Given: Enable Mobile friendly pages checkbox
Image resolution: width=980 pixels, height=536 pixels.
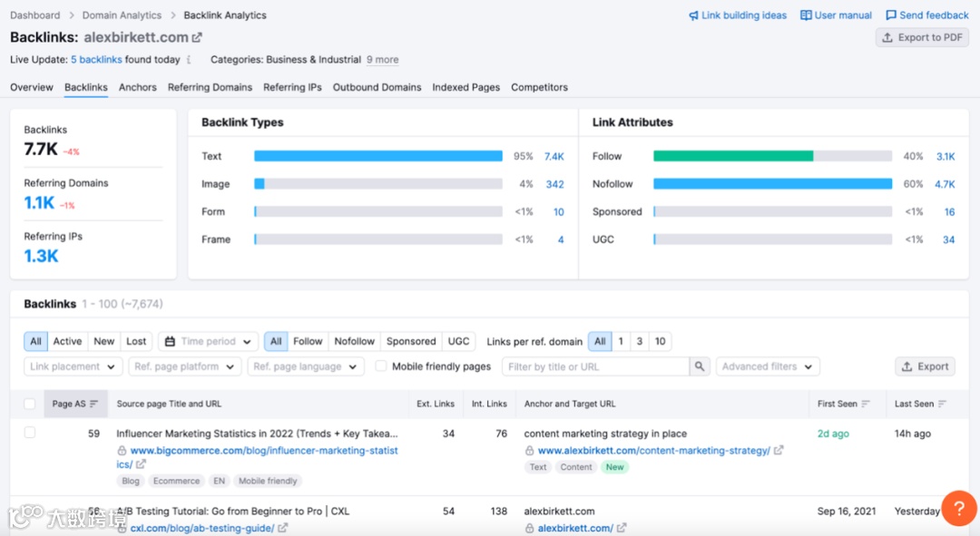Looking at the screenshot, I should click(x=380, y=366).
